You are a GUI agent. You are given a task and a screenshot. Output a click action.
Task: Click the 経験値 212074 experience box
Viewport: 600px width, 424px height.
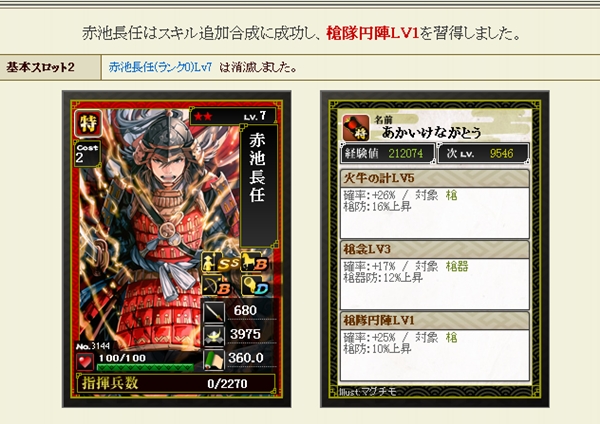click(388, 153)
